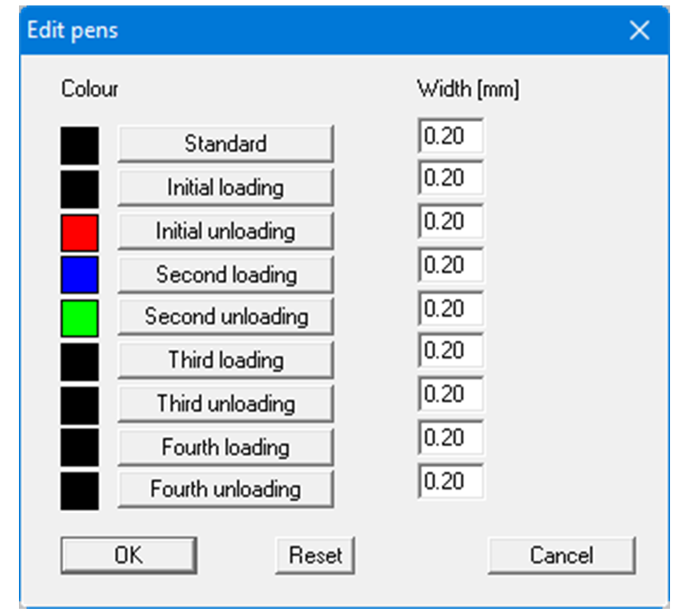Close the Edit pens window
689x616 pixels.
click(x=639, y=31)
